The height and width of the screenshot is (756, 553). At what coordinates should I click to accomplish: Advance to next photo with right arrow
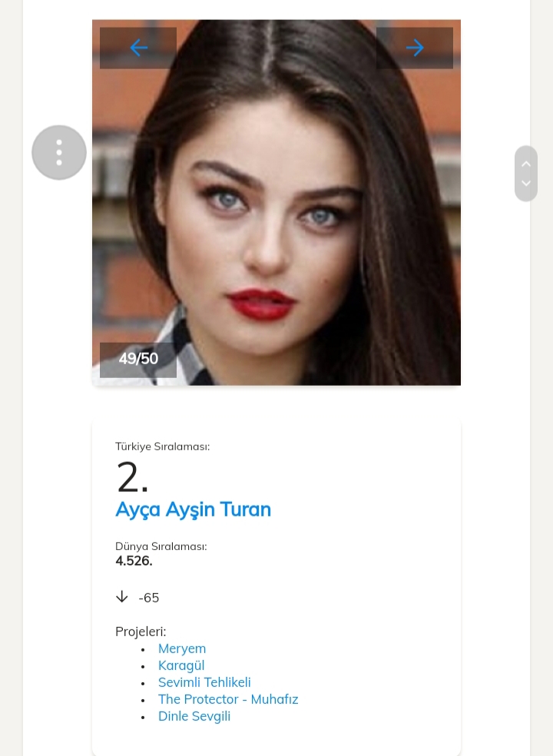[415, 48]
